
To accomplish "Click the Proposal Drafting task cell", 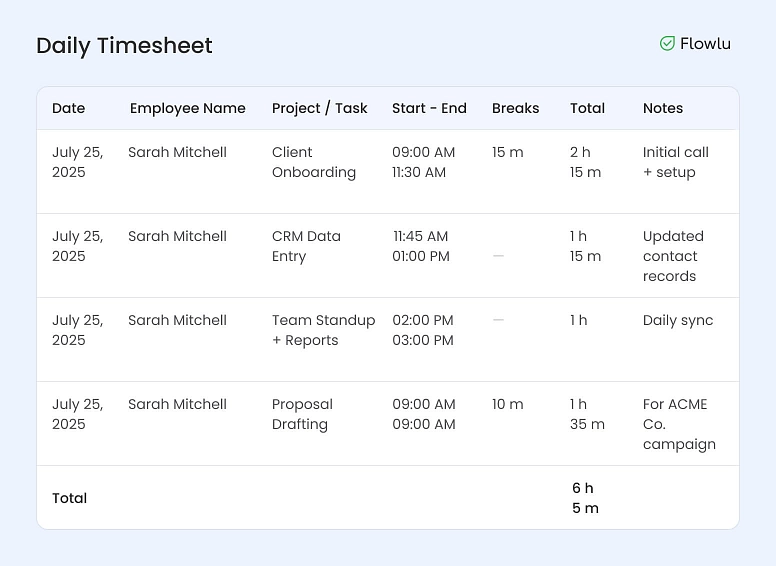I will coord(302,414).
